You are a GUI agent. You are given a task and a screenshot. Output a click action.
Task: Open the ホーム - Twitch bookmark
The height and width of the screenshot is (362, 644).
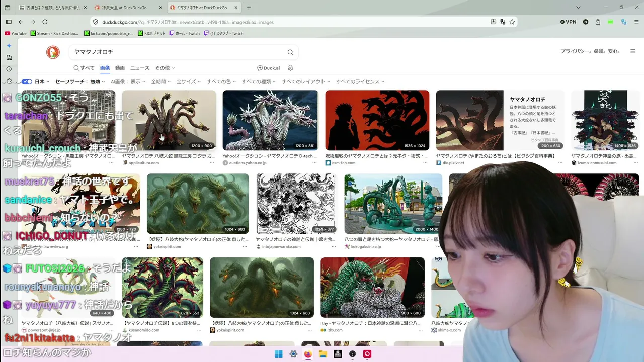click(x=184, y=33)
